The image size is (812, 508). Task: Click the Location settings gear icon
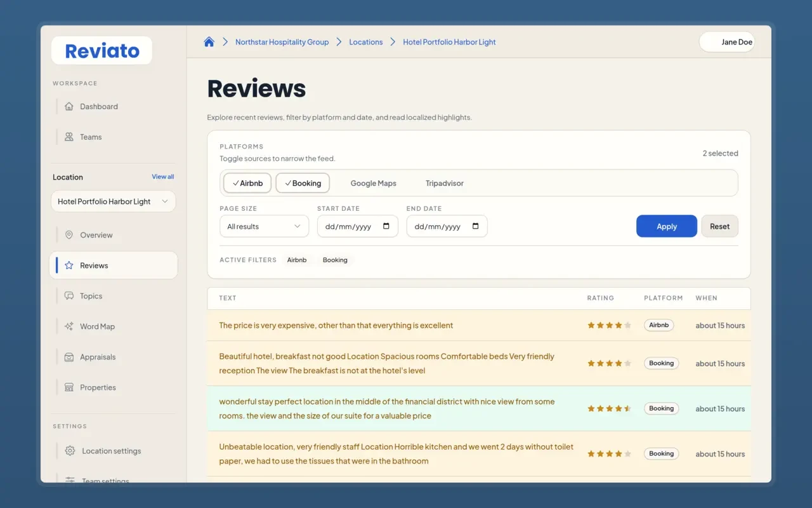[70, 451]
